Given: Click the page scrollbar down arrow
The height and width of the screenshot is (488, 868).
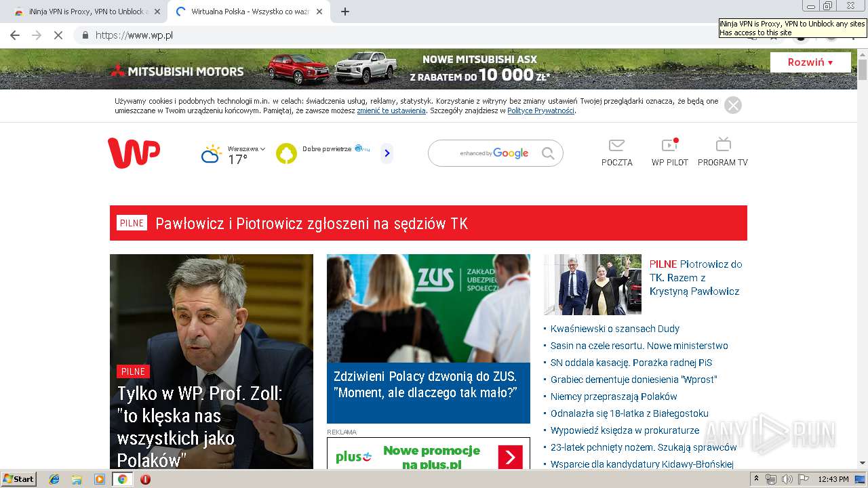Looking at the screenshot, I should pyautogui.click(x=863, y=463).
